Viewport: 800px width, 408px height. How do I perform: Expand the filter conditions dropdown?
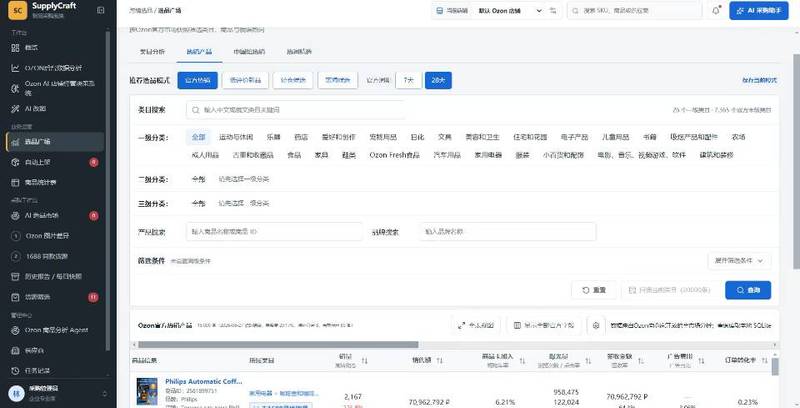[x=739, y=261]
